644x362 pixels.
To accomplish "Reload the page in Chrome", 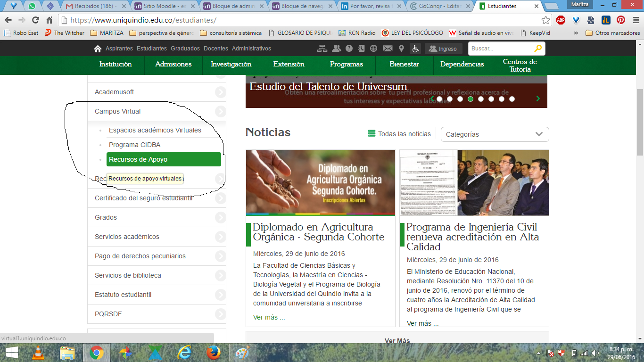I will click(35, 20).
